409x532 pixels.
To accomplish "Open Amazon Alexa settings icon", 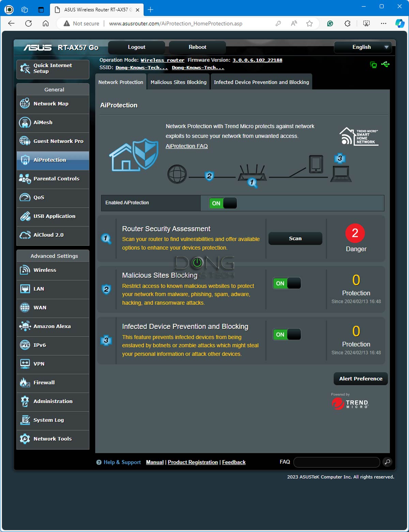I will (25, 326).
